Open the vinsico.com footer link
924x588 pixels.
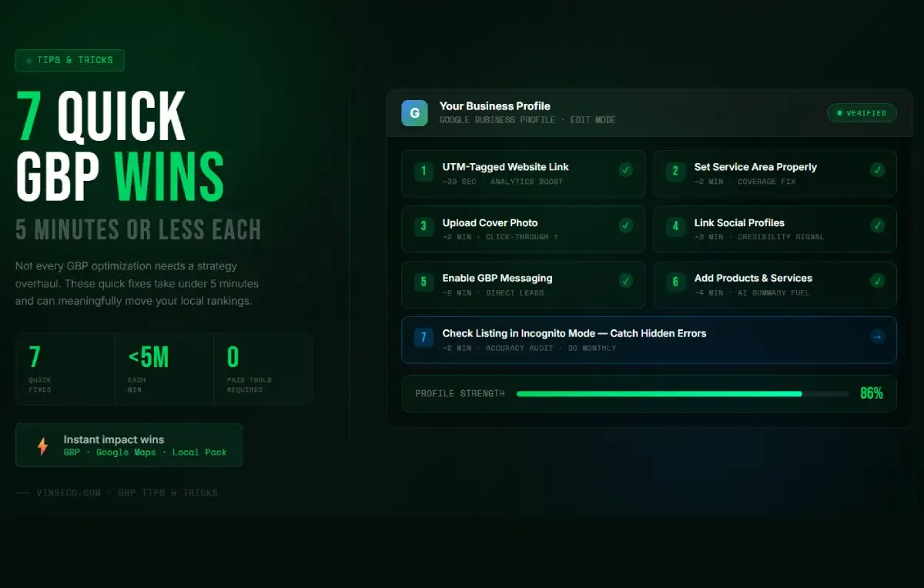tap(69, 493)
